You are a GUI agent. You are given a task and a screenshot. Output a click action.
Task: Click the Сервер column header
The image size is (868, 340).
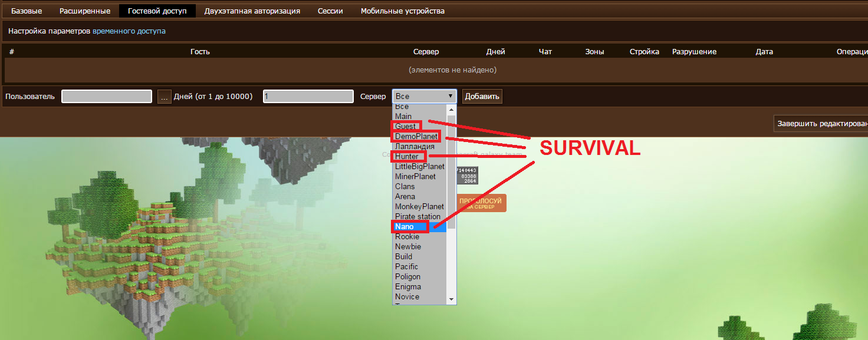click(426, 51)
